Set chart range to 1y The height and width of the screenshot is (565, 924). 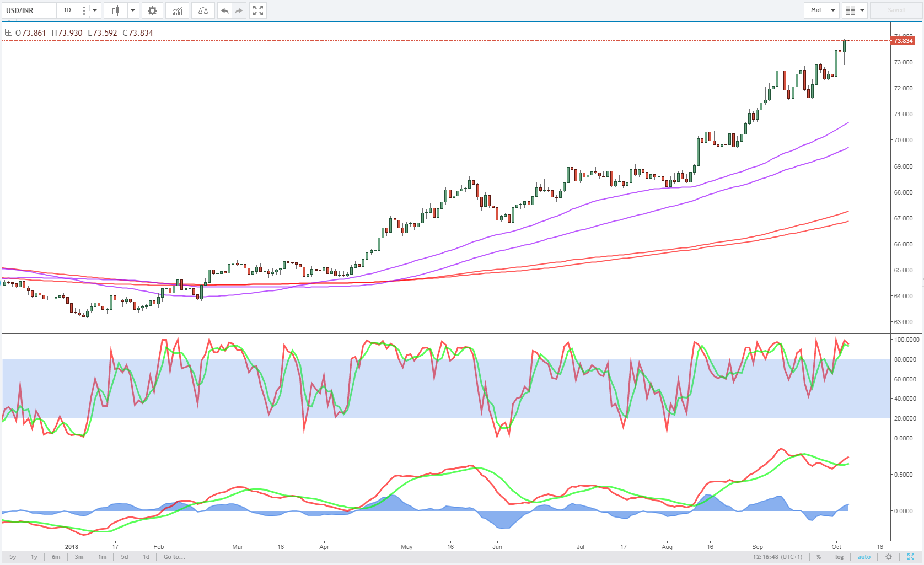pyautogui.click(x=34, y=557)
